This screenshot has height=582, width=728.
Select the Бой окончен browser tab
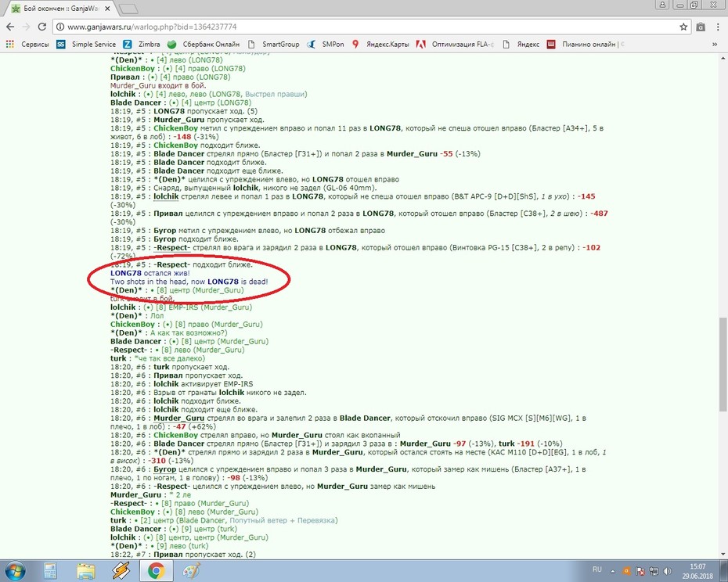tap(60, 9)
